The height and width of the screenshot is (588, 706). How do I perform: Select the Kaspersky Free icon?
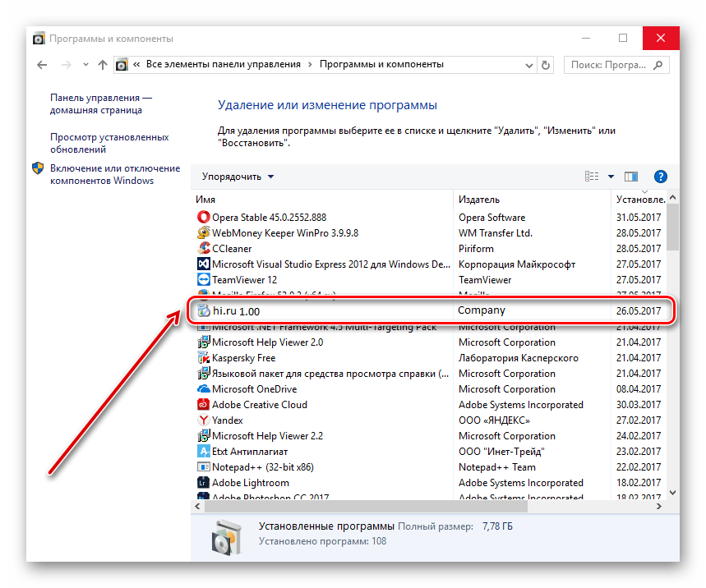pyautogui.click(x=204, y=358)
